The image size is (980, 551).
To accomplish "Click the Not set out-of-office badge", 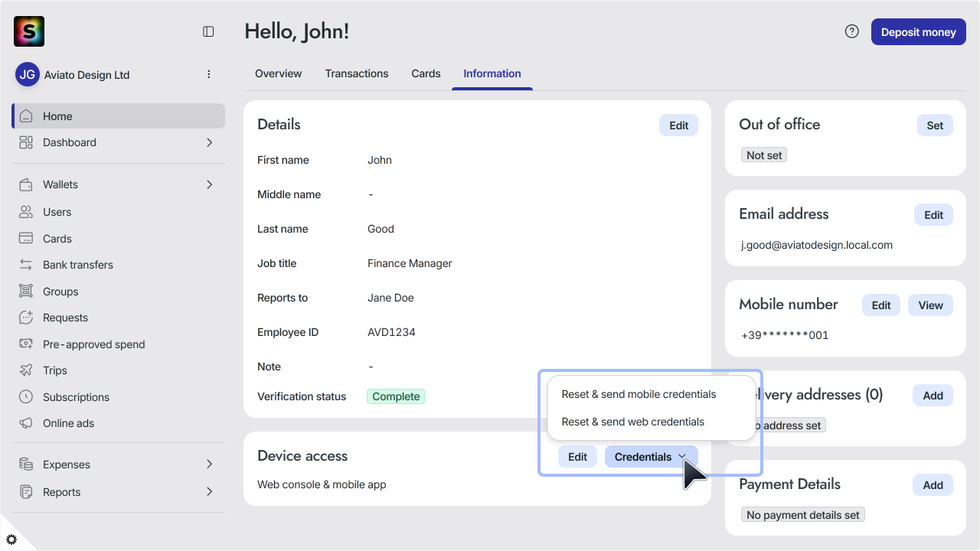I will pos(764,155).
